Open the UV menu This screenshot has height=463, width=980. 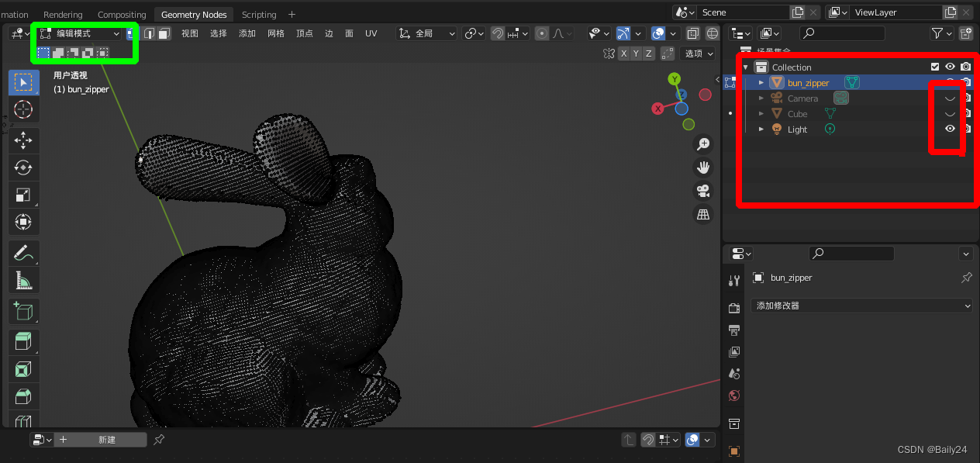click(x=371, y=33)
